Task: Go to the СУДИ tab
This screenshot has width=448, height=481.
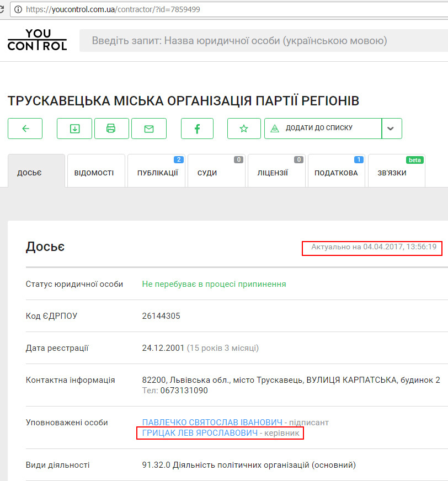Action: coord(216,171)
